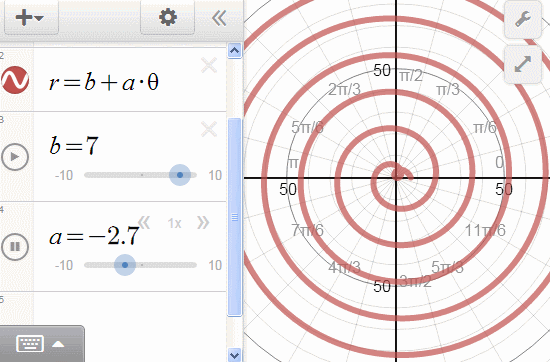Image resolution: width=550 pixels, height=362 pixels.
Task: Click the 2π/3 angle label
Action: pyautogui.click(x=344, y=89)
